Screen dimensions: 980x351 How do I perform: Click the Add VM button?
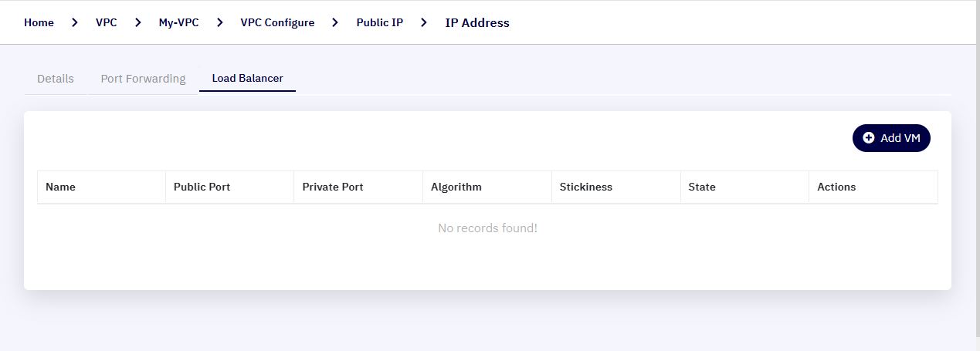[x=891, y=138]
